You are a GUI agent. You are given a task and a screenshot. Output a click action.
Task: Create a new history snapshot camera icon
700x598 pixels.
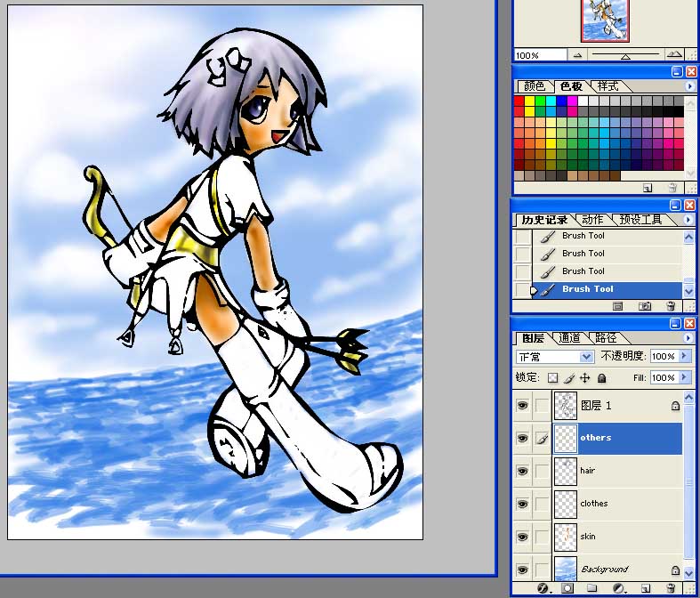click(644, 306)
